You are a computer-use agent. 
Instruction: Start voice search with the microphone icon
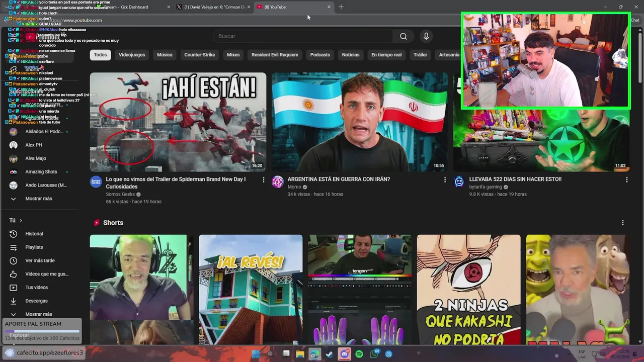click(x=426, y=36)
